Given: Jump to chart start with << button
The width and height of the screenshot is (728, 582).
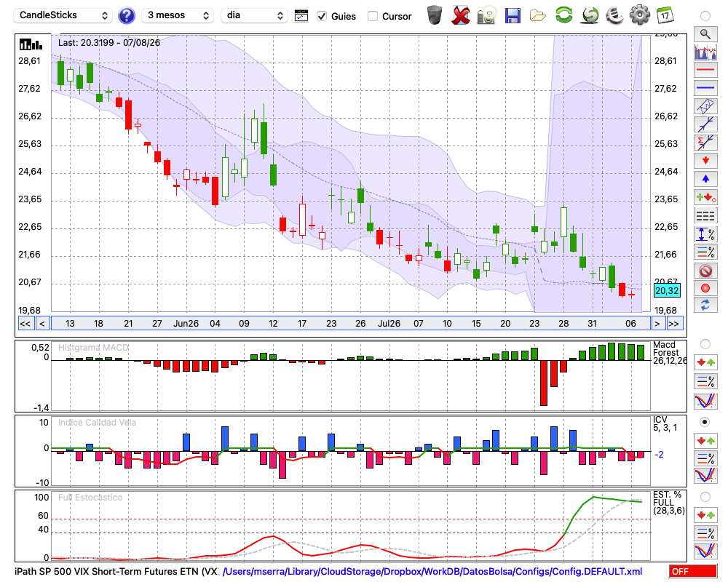Looking at the screenshot, I should click(x=25, y=324).
